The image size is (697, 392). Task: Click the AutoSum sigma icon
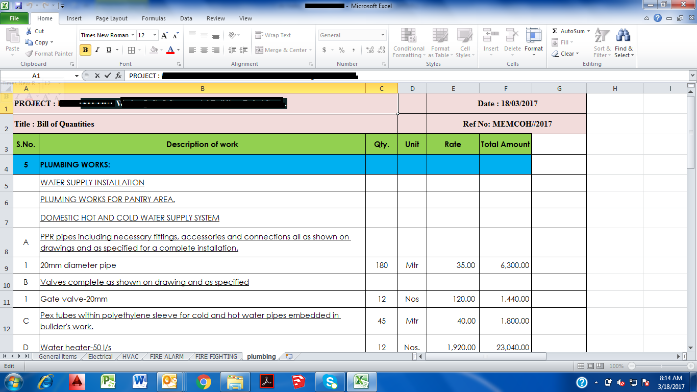click(x=555, y=31)
